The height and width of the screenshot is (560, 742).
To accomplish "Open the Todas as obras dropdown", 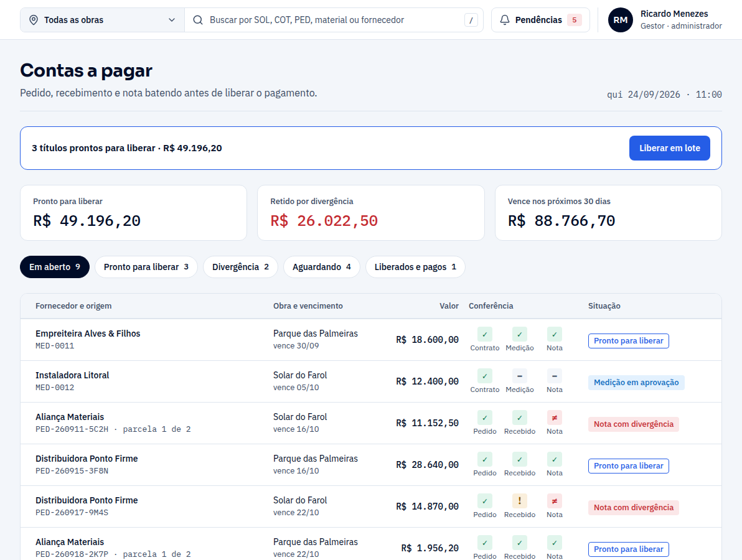I will tap(102, 20).
